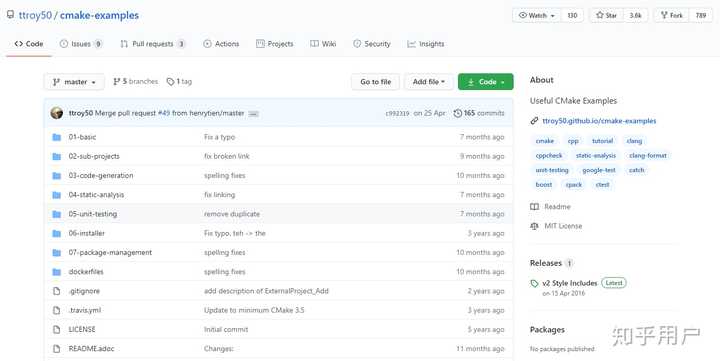Click the Readme book icon
The image size is (720, 361).
tap(534, 207)
